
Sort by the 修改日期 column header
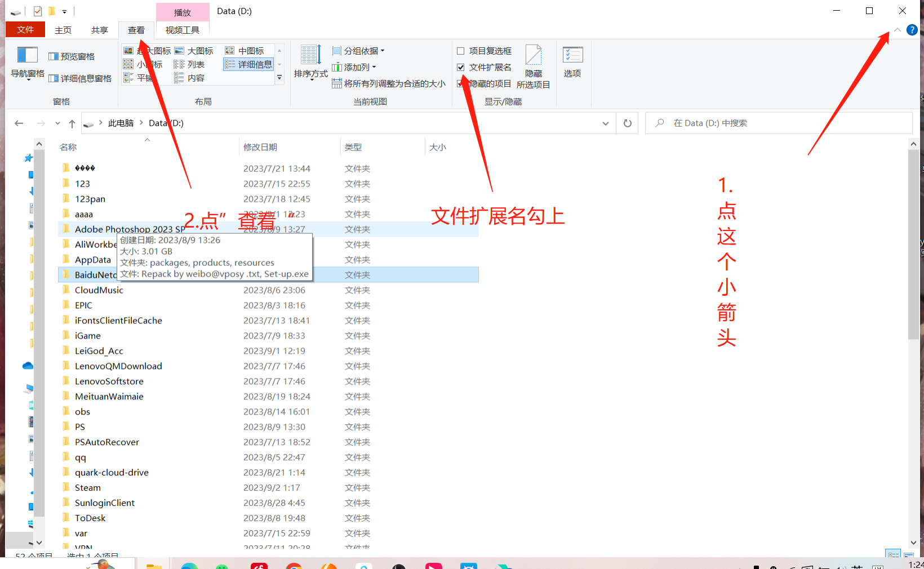pos(260,147)
